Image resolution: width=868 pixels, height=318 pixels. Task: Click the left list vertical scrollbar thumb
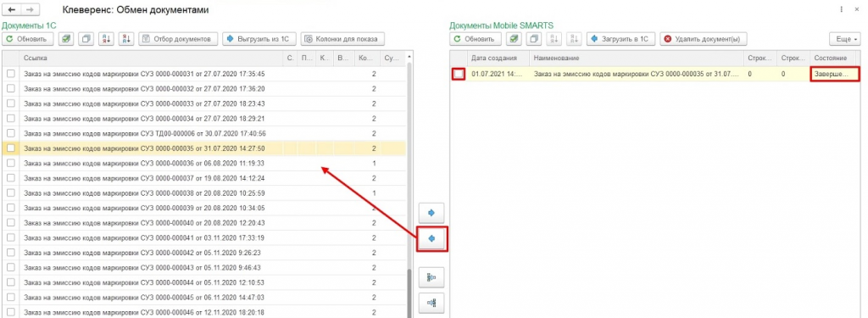(x=409, y=293)
